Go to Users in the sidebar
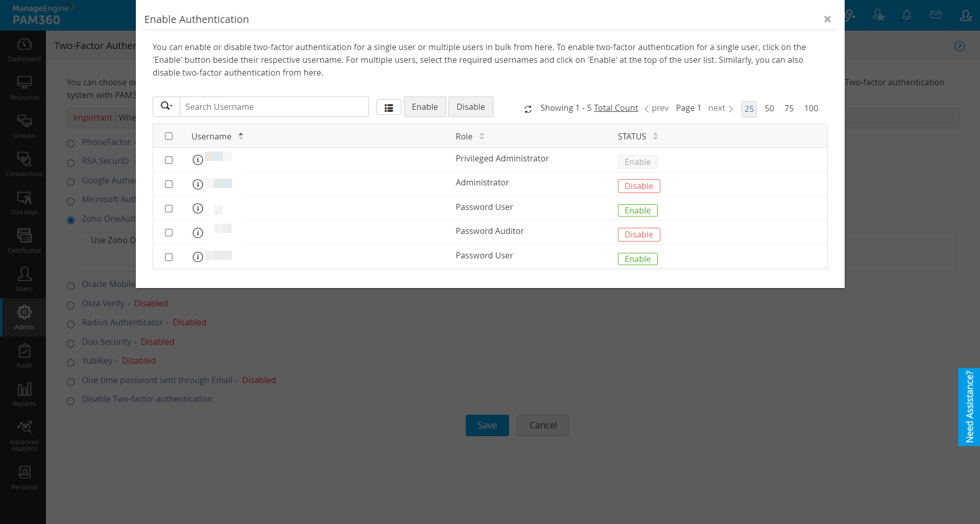Screen dimensions: 980x524 (x=24, y=280)
